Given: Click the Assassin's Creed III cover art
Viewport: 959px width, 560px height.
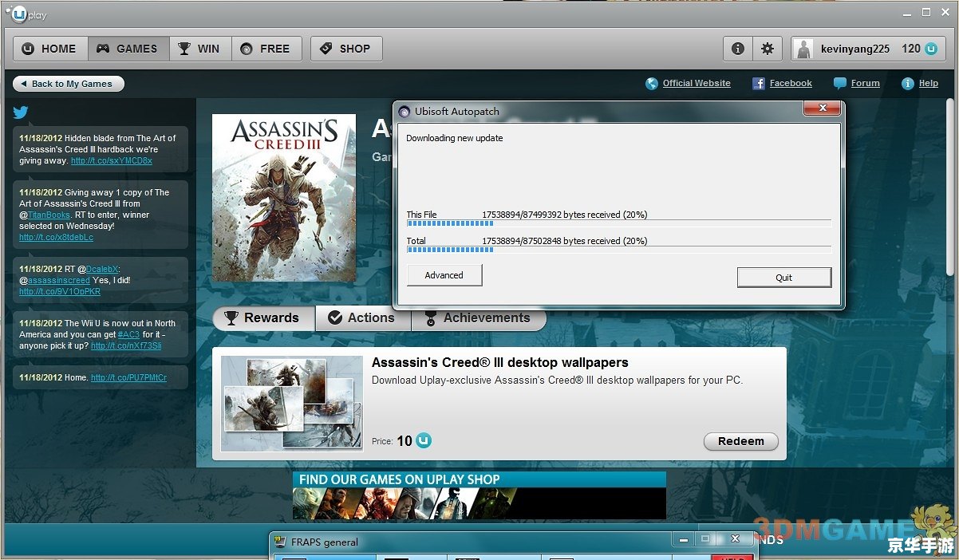Looking at the screenshot, I should (x=283, y=198).
